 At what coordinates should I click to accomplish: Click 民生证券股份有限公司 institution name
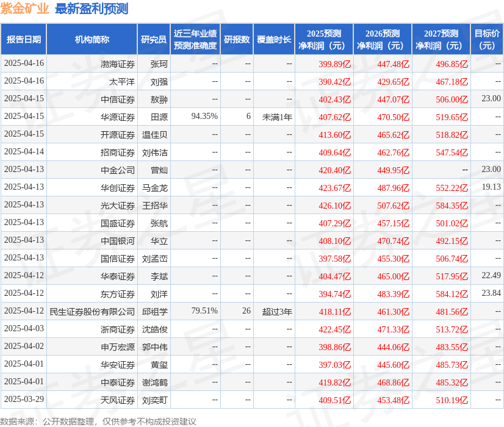coord(92,311)
